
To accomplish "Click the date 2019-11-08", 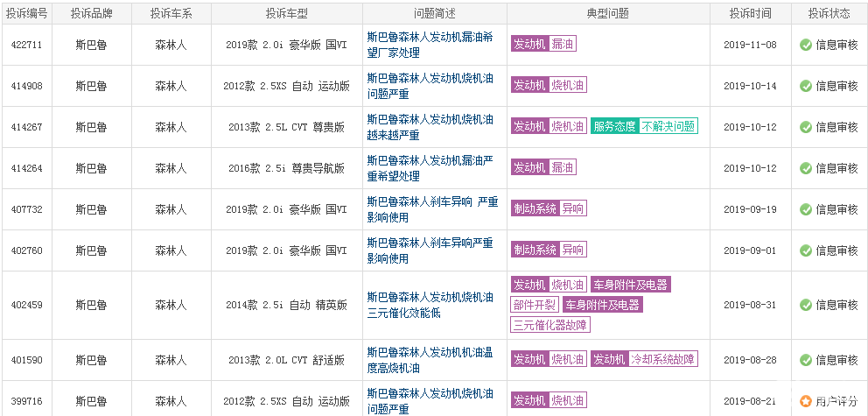I will (750, 46).
